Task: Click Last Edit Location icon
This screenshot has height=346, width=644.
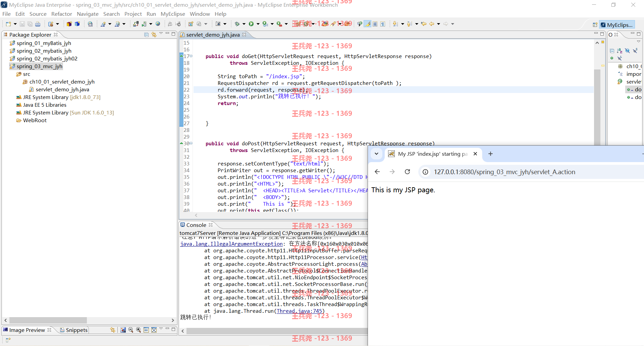Action: click(x=424, y=24)
